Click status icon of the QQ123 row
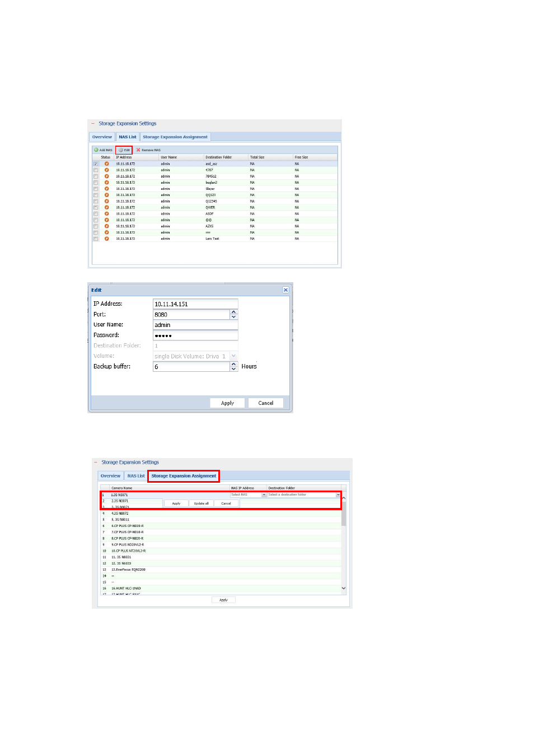The width and height of the screenshot is (534, 756). coord(107,195)
